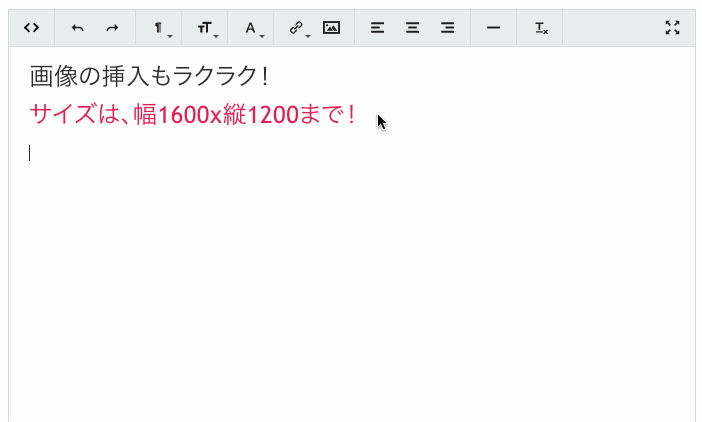Click the insert image icon
This screenshot has height=422, width=702.
pyautogui.click(x=331, y=28)
